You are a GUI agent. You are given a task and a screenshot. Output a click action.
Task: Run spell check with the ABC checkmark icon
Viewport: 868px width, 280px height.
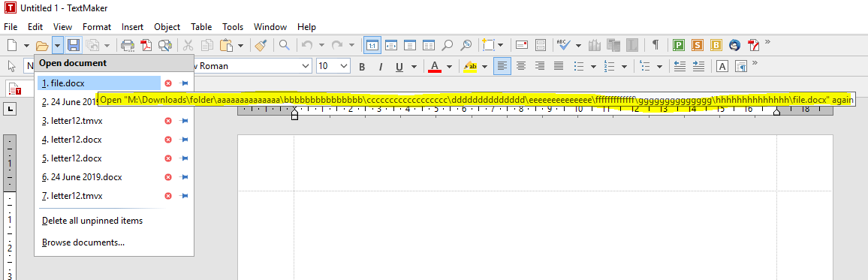coord(564,45)
